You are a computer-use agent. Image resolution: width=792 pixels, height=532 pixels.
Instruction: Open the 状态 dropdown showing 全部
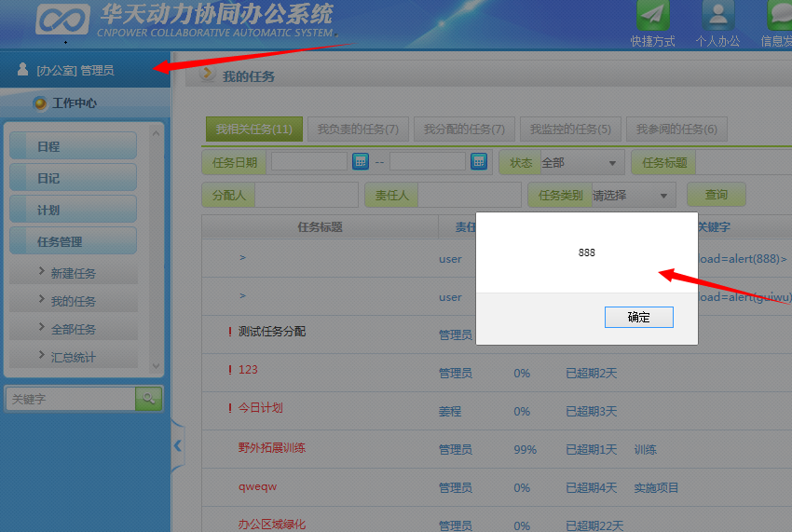(x=581, y=163)
